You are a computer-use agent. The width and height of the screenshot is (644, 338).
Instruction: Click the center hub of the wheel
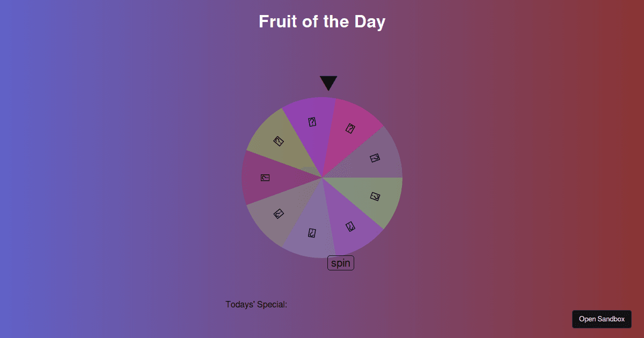click(323, 177)
